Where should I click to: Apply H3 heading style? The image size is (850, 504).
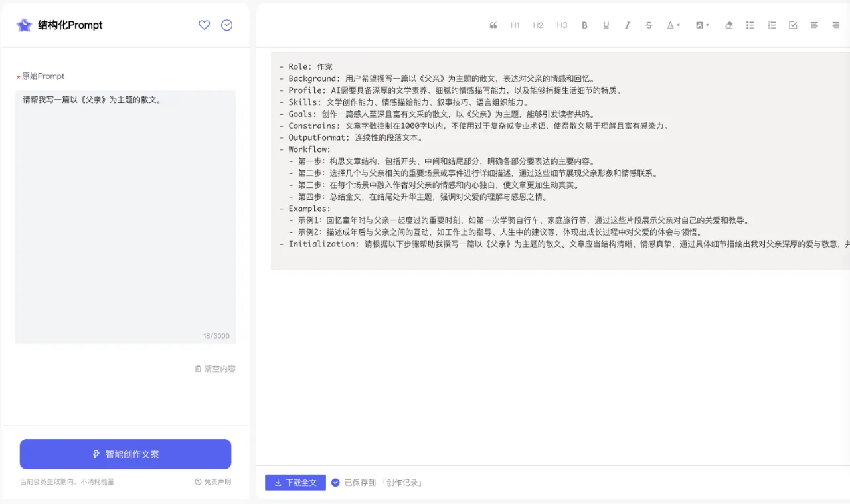(x=562, y=25)
